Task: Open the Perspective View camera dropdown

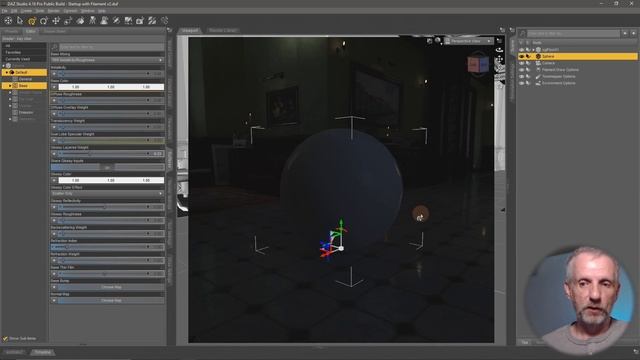Action: (x=469, y=41)
